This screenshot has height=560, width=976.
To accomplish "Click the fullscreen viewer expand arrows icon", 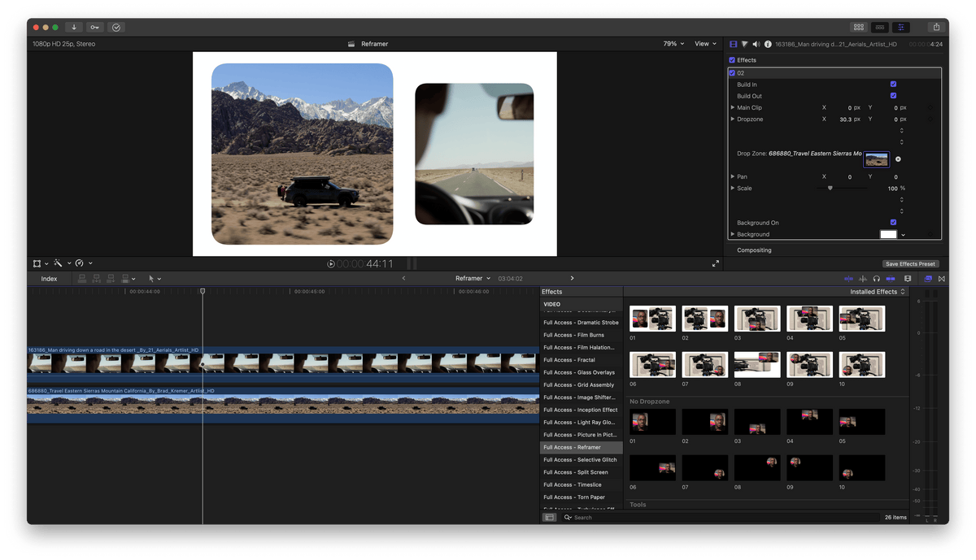I will click(716, 263).
